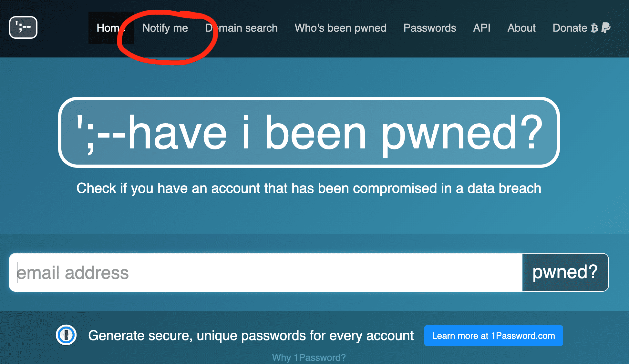
Task: Click inside the email address field
Action: (226, 272)
